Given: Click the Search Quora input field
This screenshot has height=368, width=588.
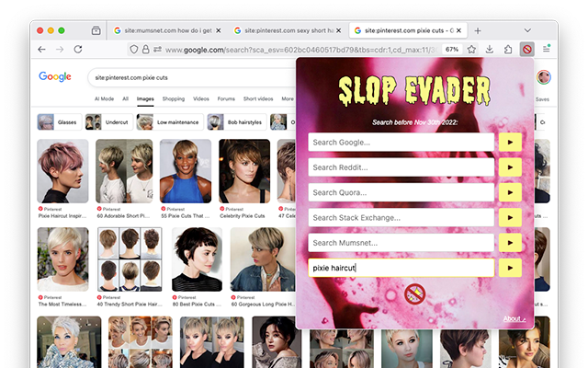Looking at the screenshot, I should click(401, 192).
